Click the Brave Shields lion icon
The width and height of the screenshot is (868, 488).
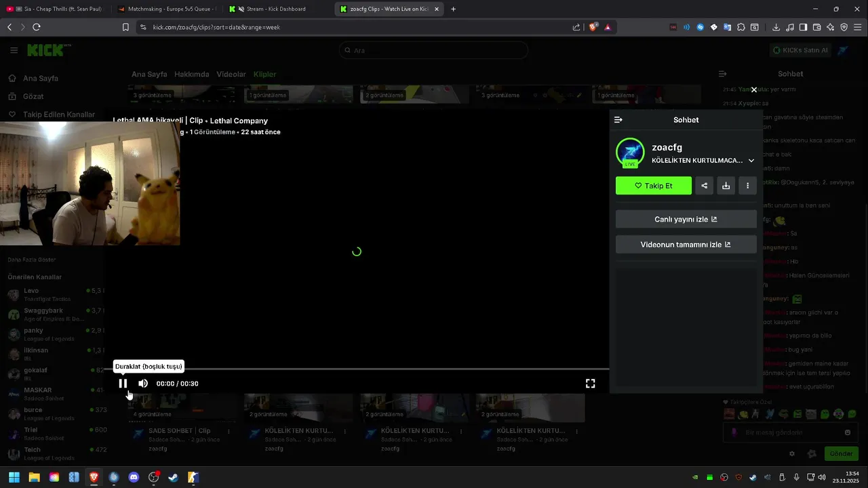[x=593, y=27]
